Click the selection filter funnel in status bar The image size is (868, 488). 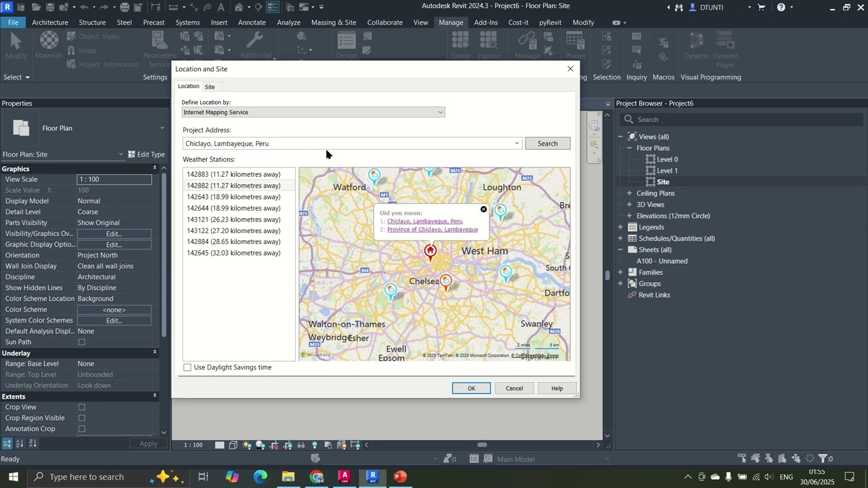pyautogui.click(x=823, y=459)
